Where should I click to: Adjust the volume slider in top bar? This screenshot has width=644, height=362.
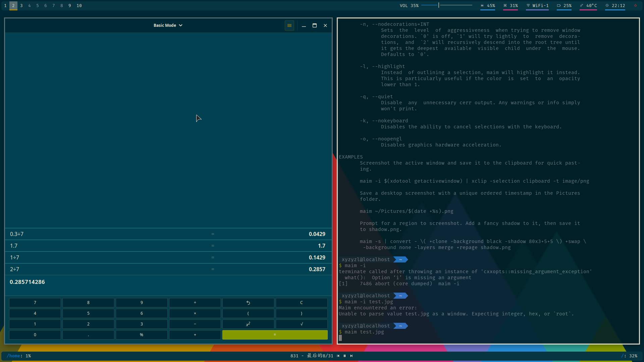[446, 5]
